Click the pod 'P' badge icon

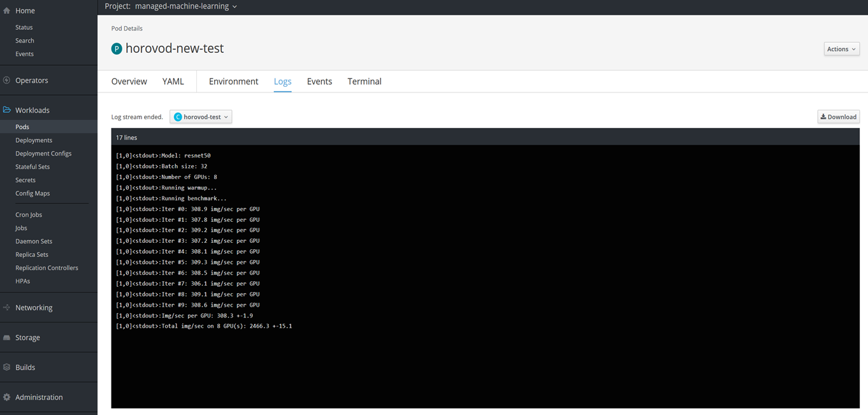[x=117, y=49]
